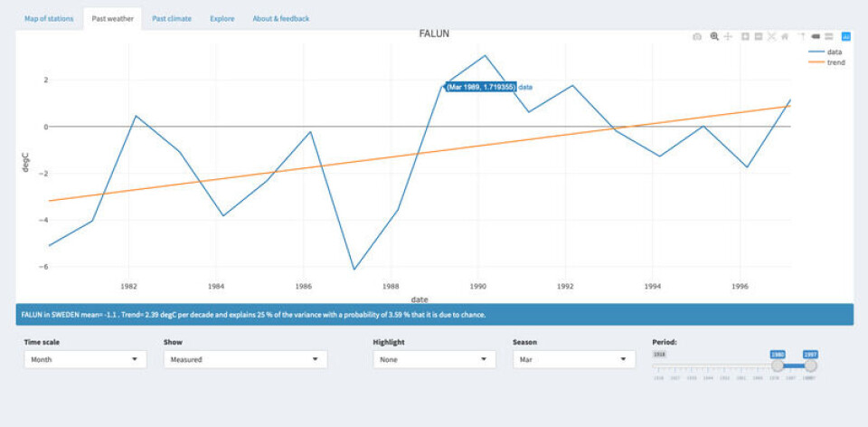Screen dimensions: 868x427
Task: Select the Zoom tool in chart toolbar
Action: click(714, 37)
